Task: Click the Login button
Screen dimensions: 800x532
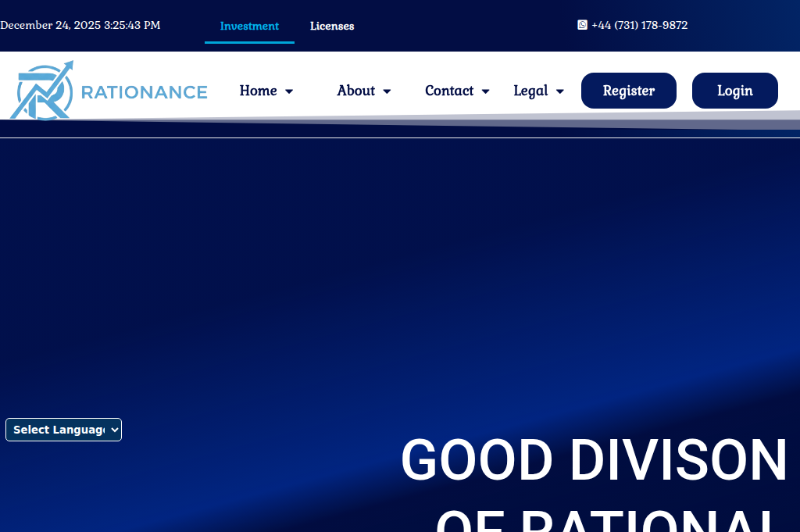Action: (x=734, y=91)
